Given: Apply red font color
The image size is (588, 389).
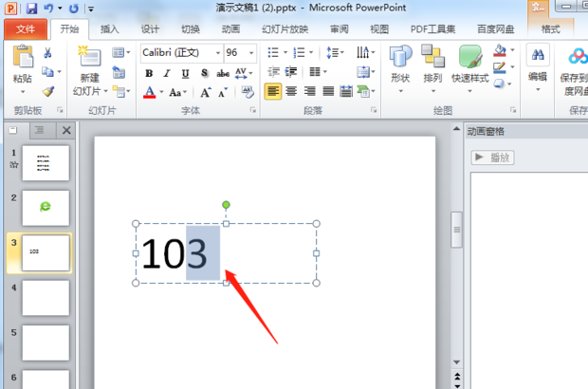Looking at the screenshot, I should pyautogui.click(x=149, y=92).
